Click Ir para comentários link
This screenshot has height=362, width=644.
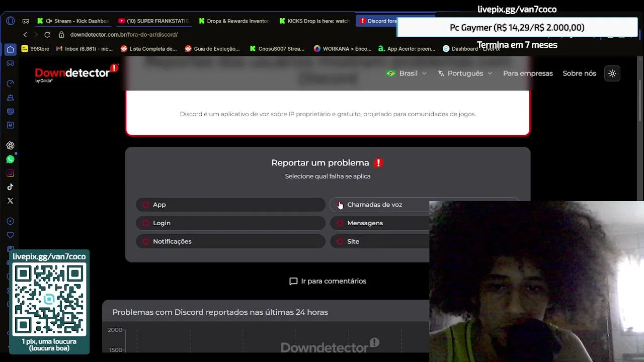pyautogui.click(x=328, y=281)
